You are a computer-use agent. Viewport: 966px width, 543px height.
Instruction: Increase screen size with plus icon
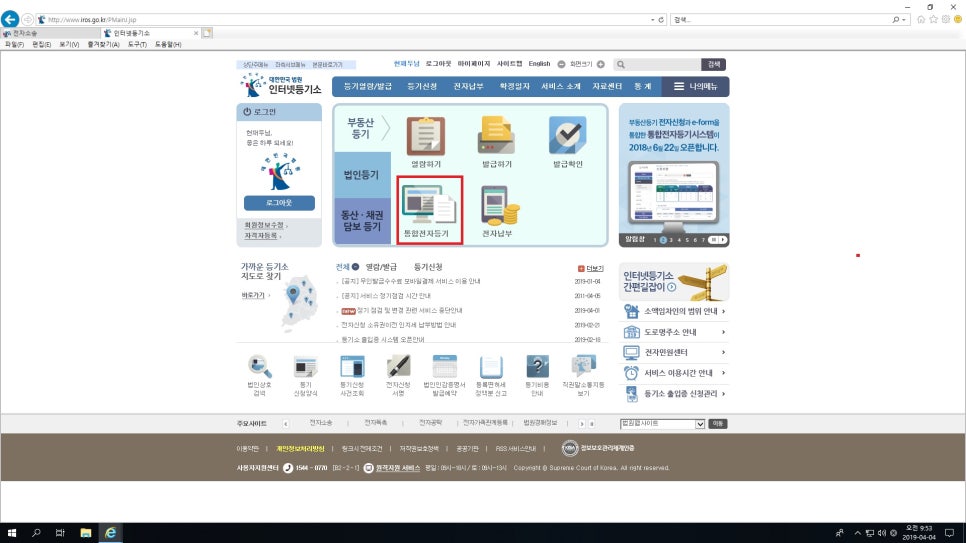click(601, 64)
